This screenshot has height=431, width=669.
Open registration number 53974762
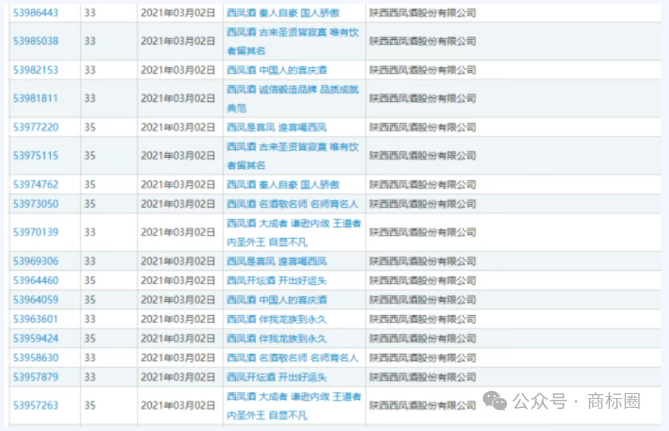click(x=35, y=184)
